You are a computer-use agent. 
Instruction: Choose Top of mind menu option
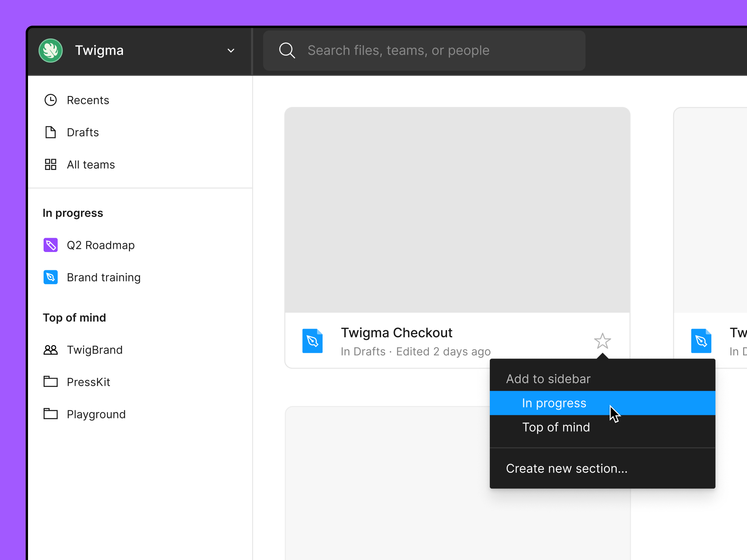[x=556, y=427]
